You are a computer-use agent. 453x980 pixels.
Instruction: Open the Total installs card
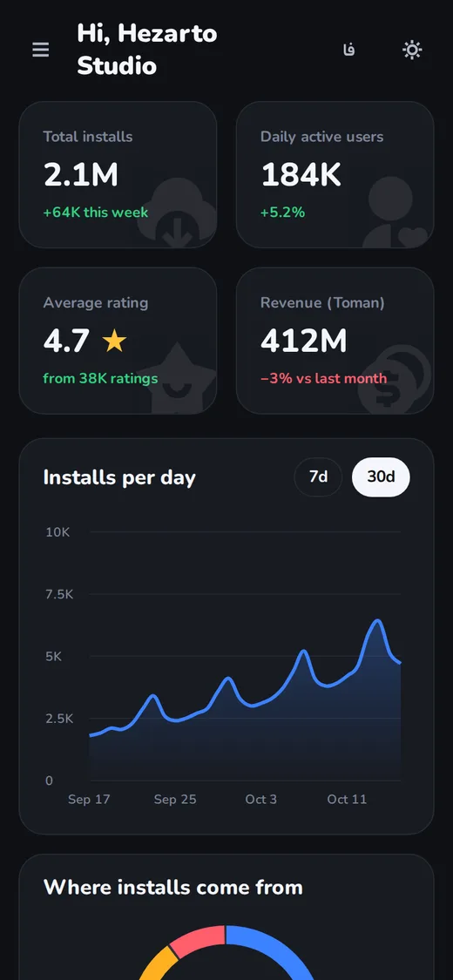pos(118,175)
